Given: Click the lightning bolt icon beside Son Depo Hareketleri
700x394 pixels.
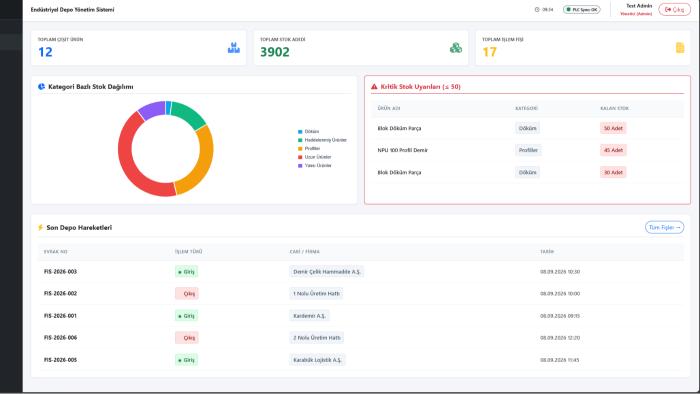Looking at the screenshot, I should [40, 228].
